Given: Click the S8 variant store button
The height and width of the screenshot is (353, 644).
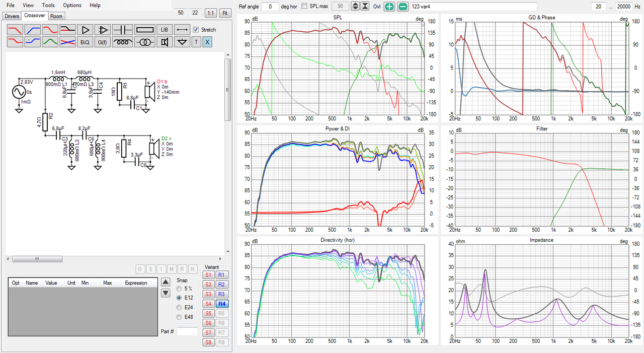Looking at the screenshot, I should coord(208,342).
